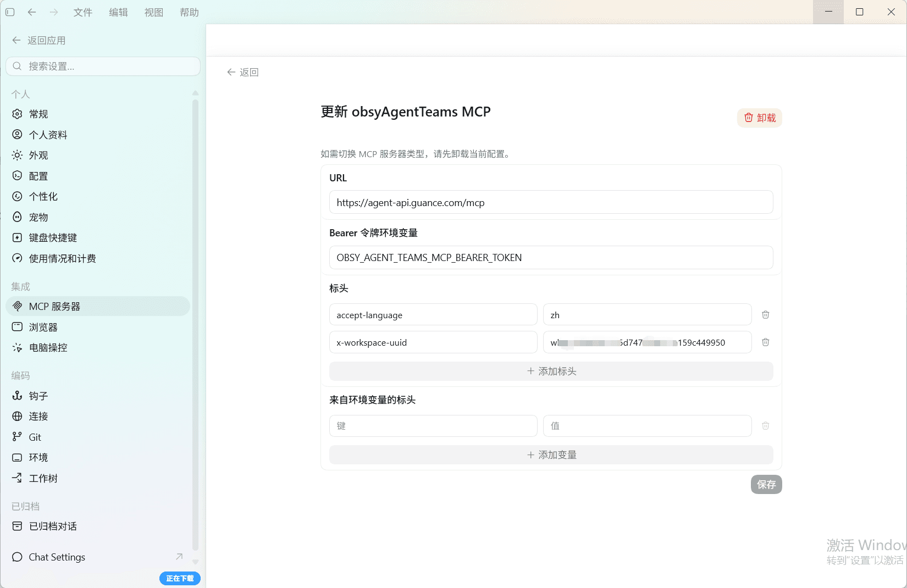The image size is (907, 588).
Task: Click the Chat Settings arrow icon
Action: [x=179, y=557]
